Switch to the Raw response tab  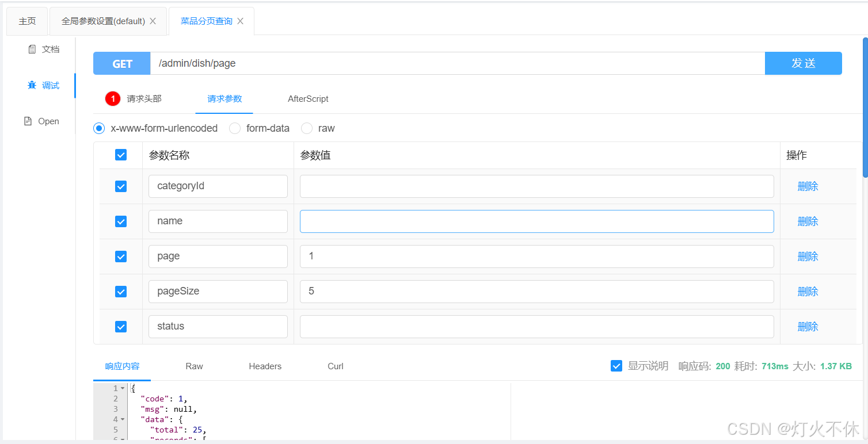(194, 366)
